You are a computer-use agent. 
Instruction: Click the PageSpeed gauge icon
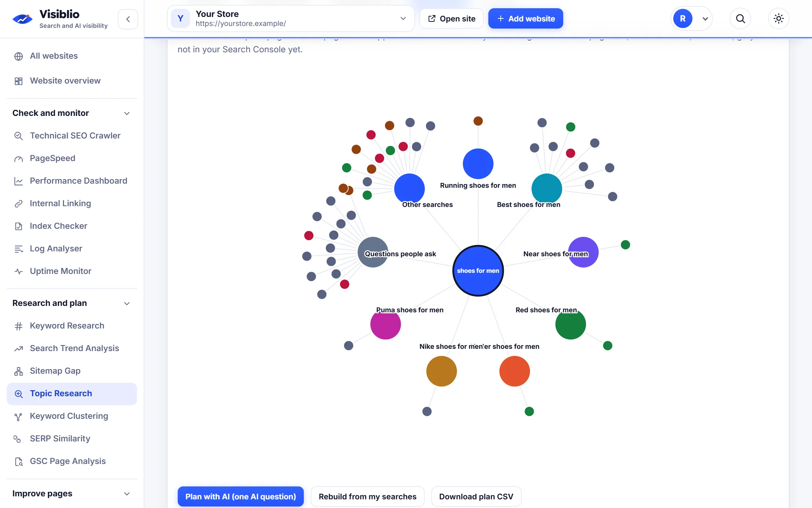[18, 159]
